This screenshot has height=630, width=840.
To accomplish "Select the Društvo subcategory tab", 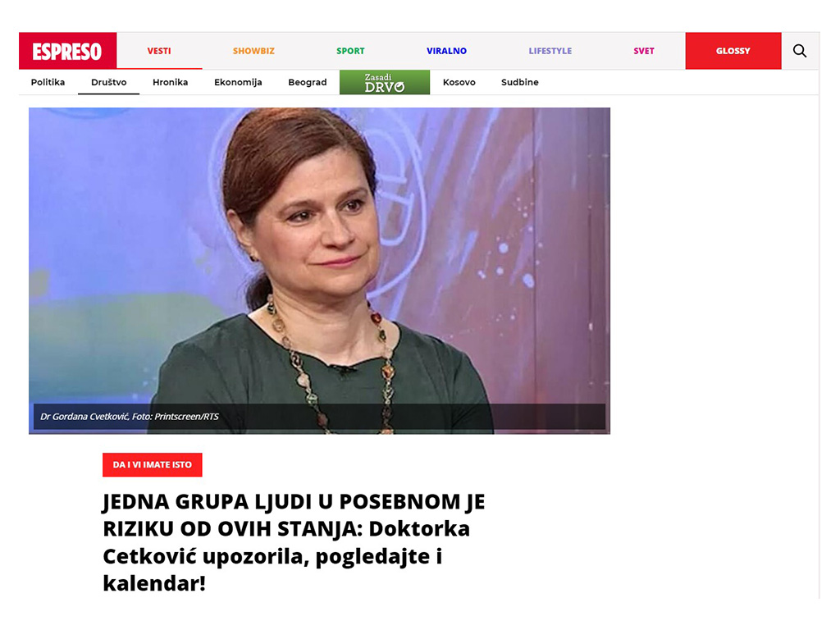I will 109,82.
